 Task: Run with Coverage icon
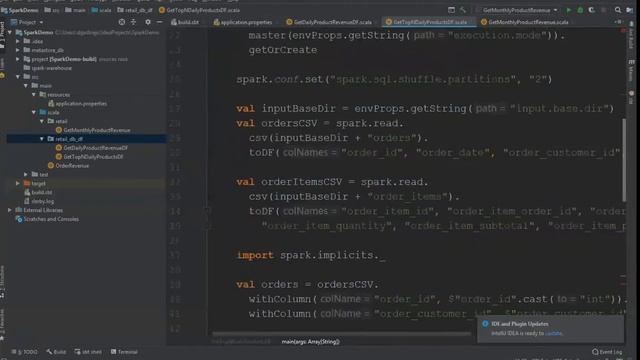[x=591, y=10]
